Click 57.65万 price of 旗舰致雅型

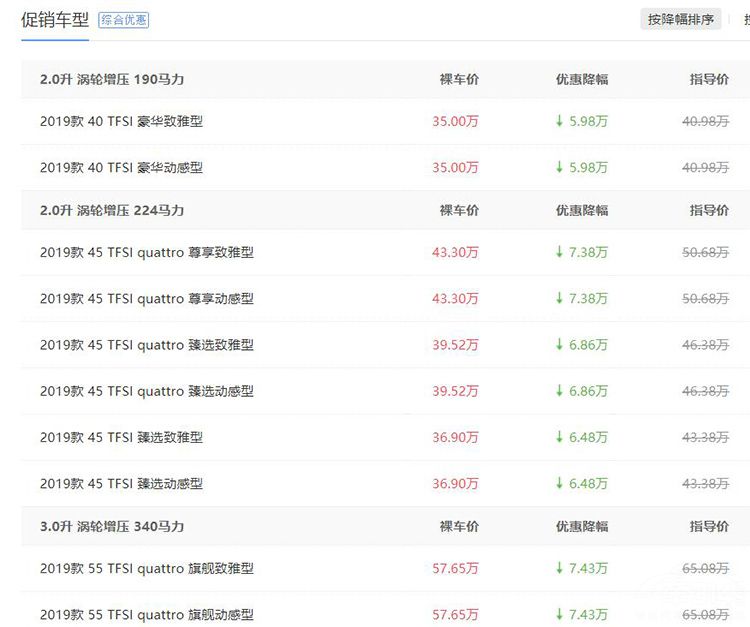point(455,569)
